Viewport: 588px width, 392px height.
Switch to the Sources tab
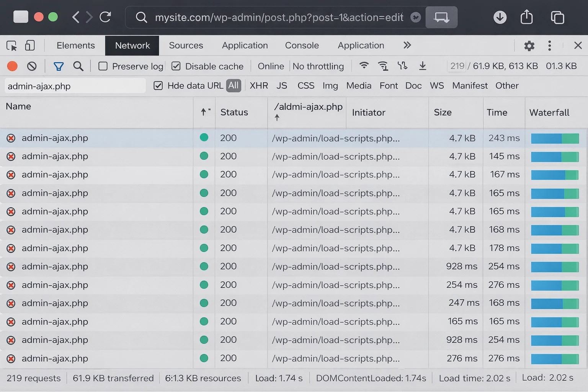tap(186, 45)
